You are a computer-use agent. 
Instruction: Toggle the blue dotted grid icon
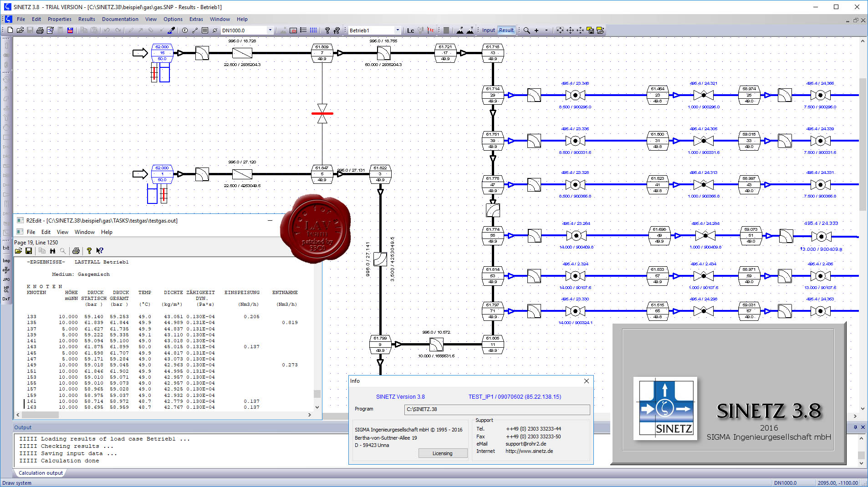click(x=313, y=30)
